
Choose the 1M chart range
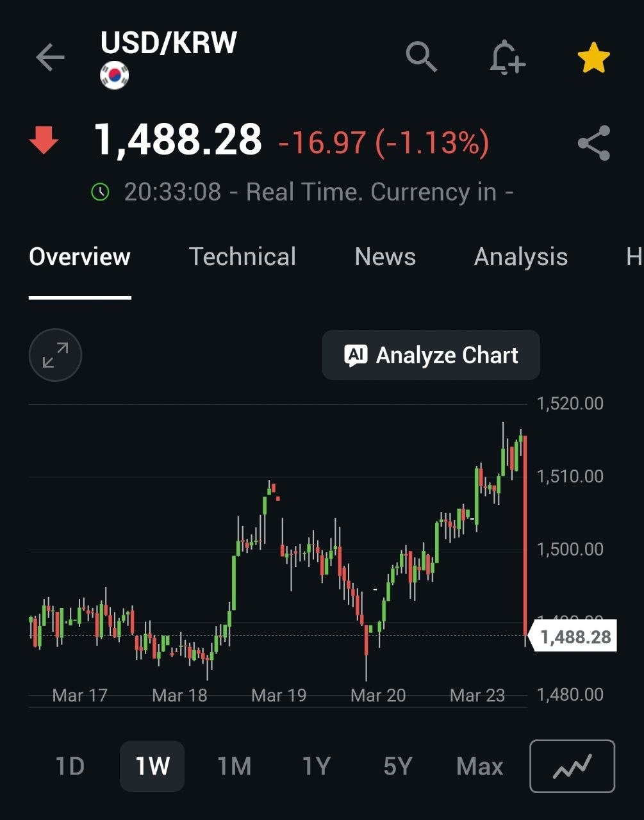[234, 766]
